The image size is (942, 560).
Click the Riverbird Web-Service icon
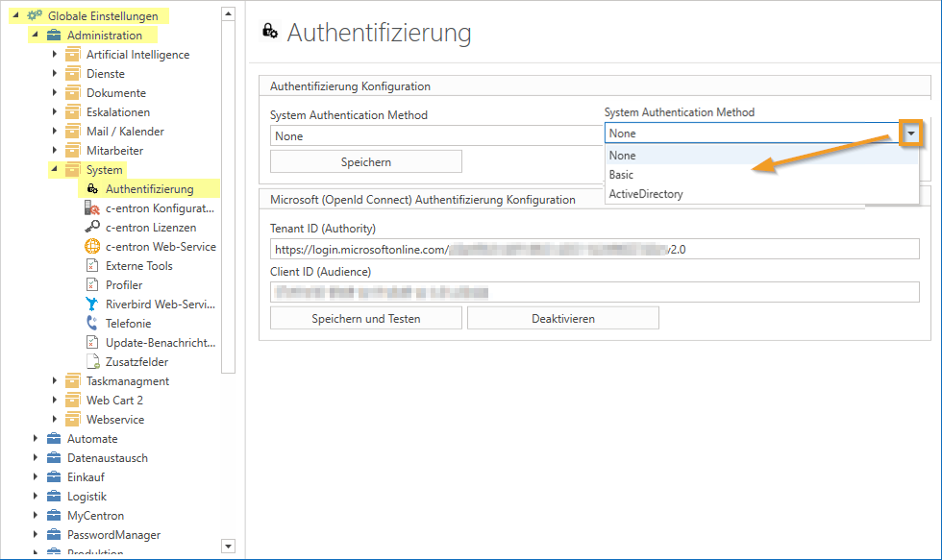pyautogui.click(x=92, y=304)
